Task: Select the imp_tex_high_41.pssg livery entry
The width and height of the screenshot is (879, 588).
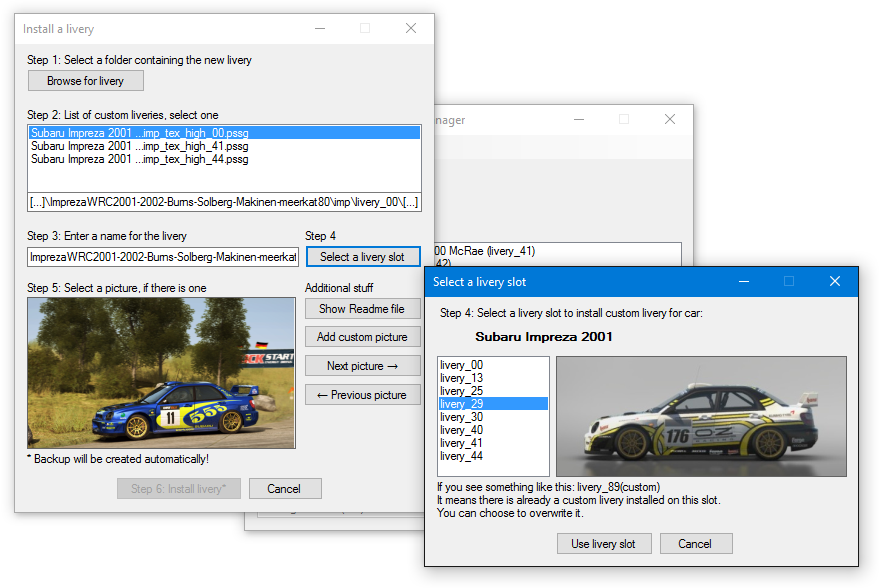Action: (x=224, y=146)
